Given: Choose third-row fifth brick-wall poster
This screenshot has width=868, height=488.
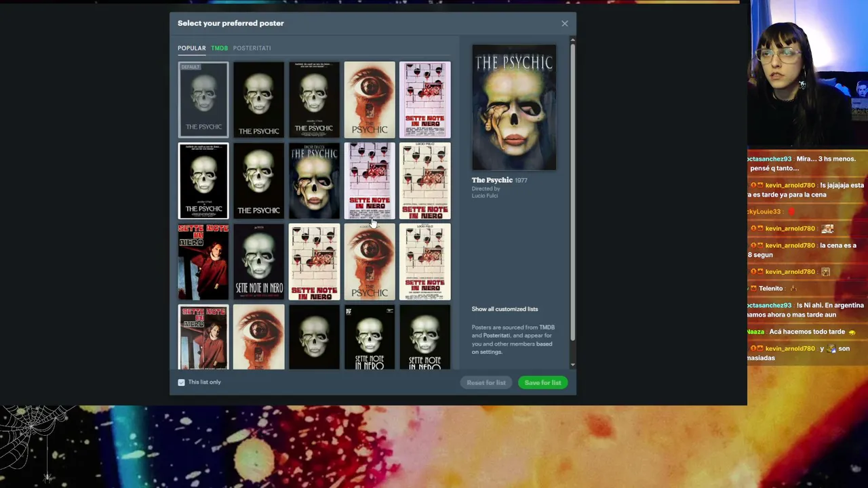Looking at the screenshot, I should [x=425, y=262].
